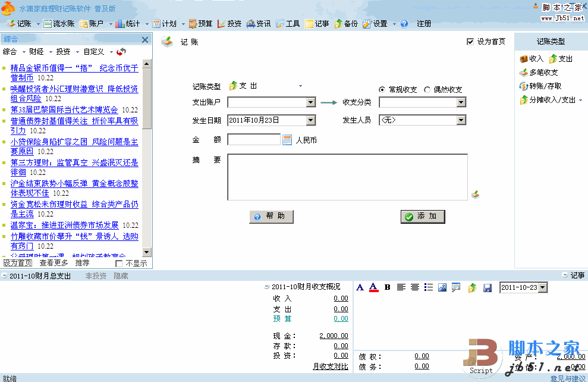
Task: Toggle bold B in the notes toolbar
Action: (388, 287)
